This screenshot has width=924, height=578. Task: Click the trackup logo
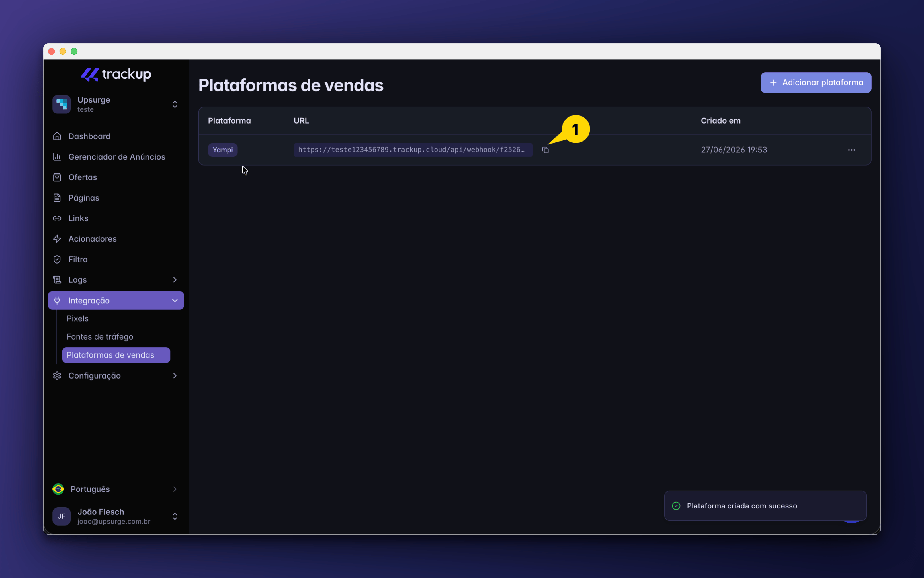[x=116, y=74]
